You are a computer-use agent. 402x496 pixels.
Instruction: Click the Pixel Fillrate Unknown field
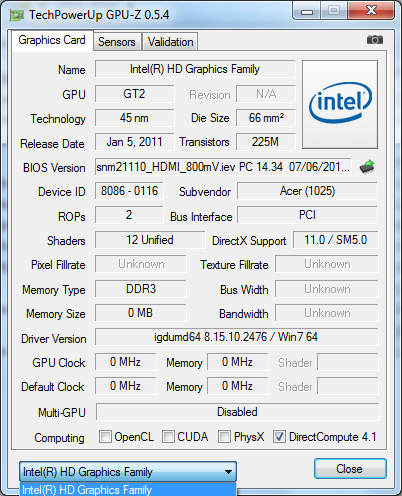pos(140,264)
